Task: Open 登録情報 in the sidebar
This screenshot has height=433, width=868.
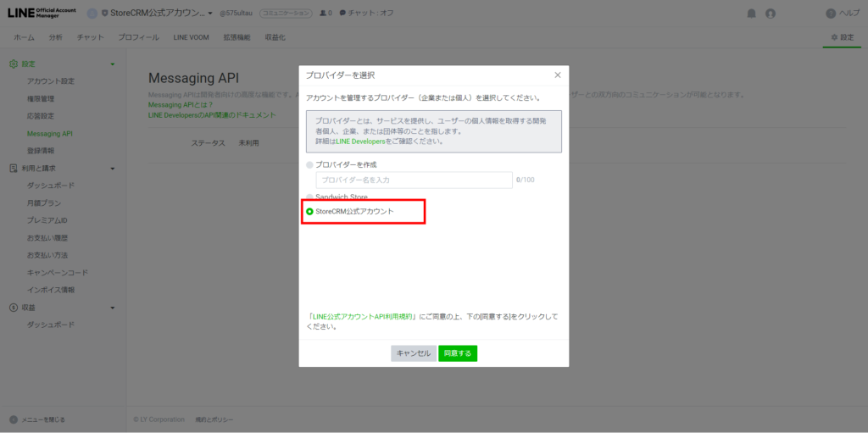Action: tap(41, 151)
